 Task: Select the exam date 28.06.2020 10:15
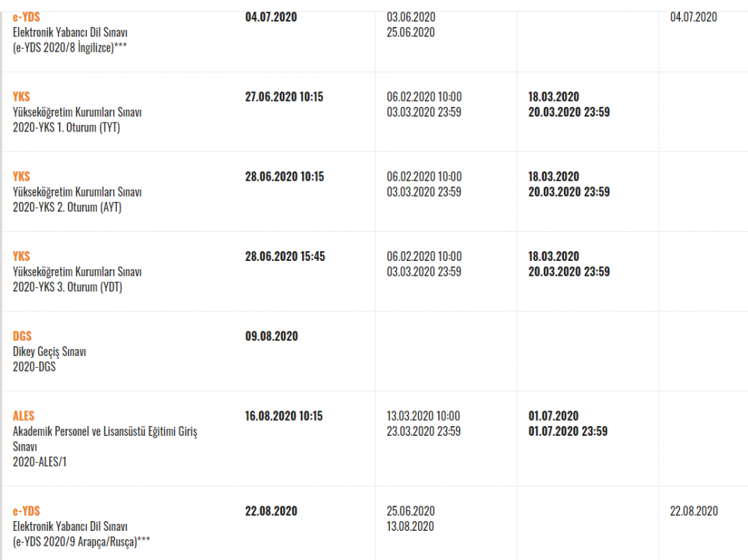[284, 176]
